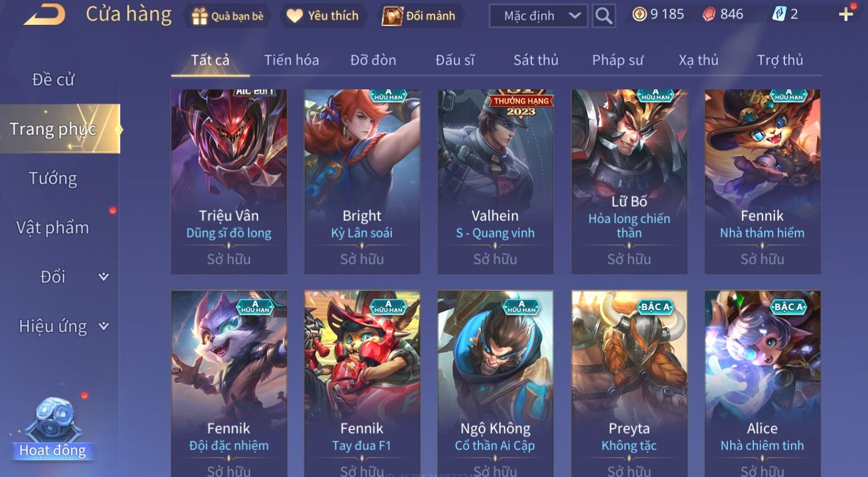The image size is (868, 477).
Task: Click the red ruby gem icon
Action: 709,14
